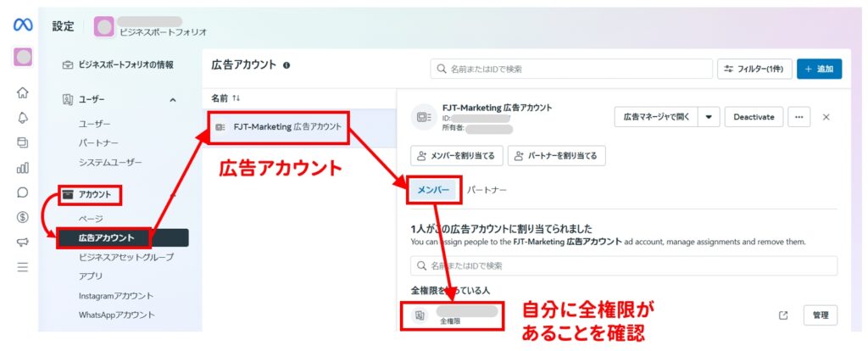This screenshot has height=351, width=868.
Task: Select ユーザー sub-item under ユーザー section
Action: pos(94,124)
